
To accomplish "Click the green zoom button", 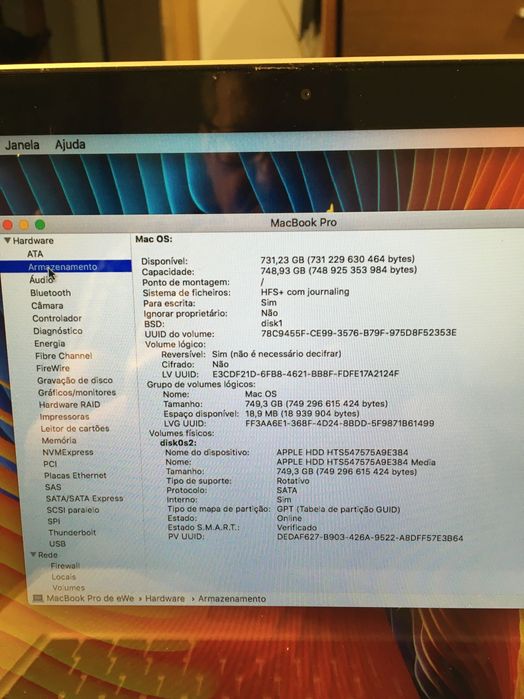I will click(40, 224).
